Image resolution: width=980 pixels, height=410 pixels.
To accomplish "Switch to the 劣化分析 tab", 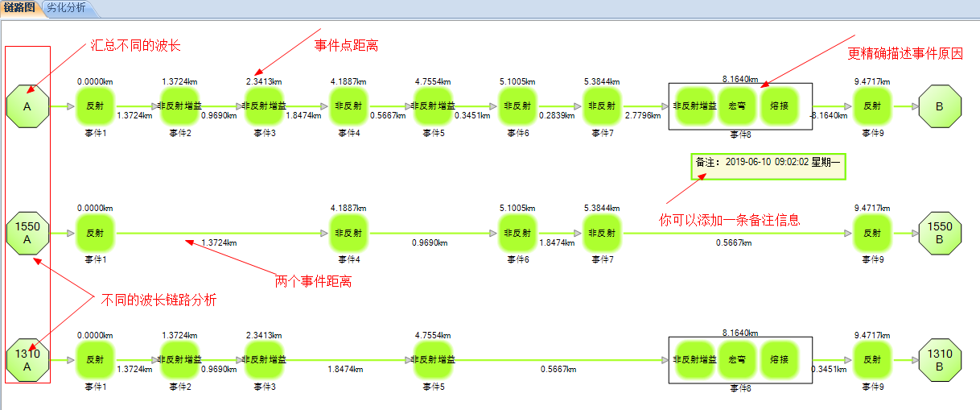I will point(68,9).
